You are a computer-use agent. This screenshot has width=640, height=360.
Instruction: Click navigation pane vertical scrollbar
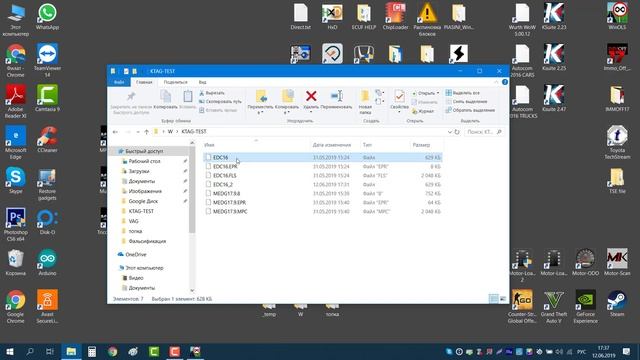[x=192, y=190]
